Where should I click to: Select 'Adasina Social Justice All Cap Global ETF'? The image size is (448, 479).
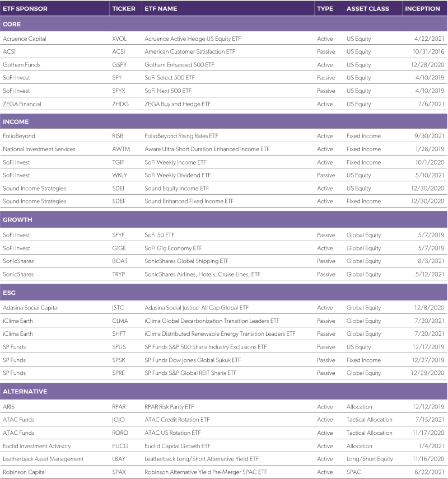[x=197, y=308]
